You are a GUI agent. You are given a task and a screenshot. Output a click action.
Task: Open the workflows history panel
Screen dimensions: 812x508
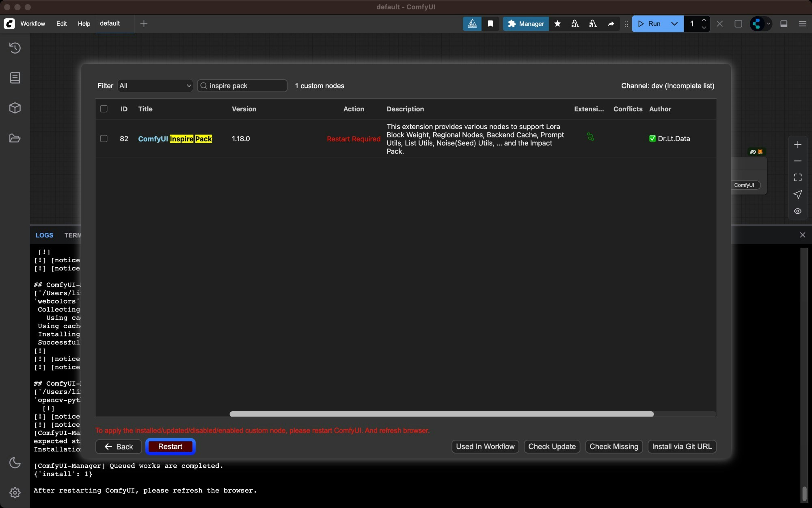click(x=15, y=48)
